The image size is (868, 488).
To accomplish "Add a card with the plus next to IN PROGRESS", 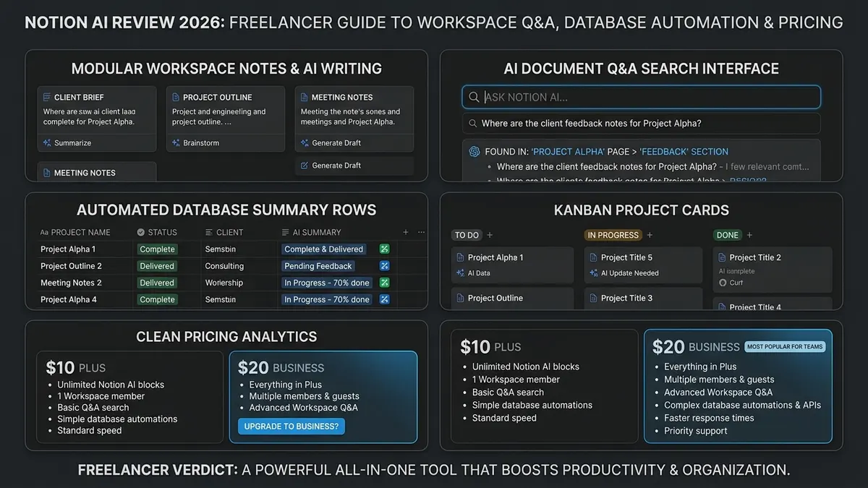I will point(650,235).
